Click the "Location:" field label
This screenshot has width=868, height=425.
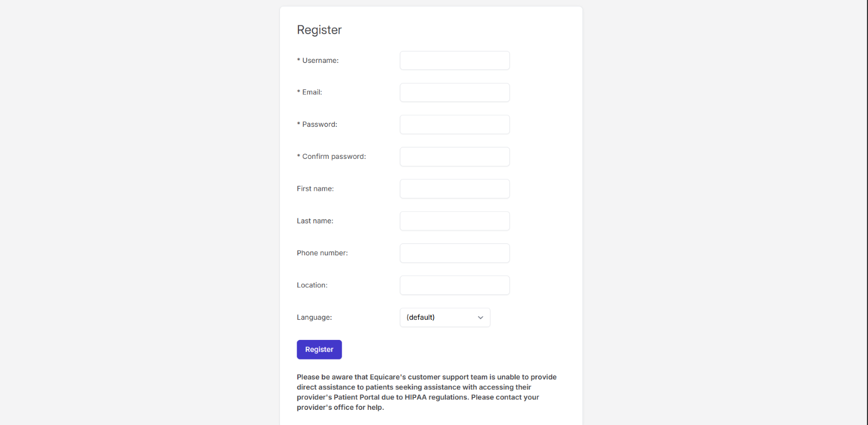coord(312,285)
